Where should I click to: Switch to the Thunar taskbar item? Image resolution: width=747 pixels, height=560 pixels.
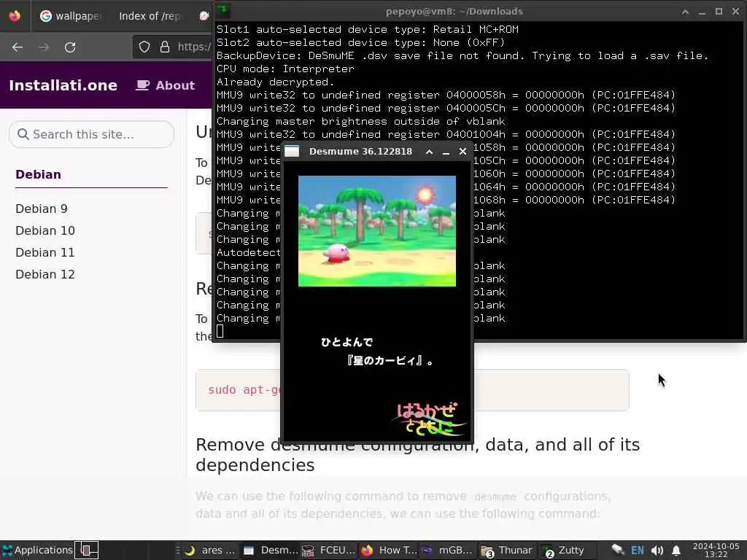(507, 551)
